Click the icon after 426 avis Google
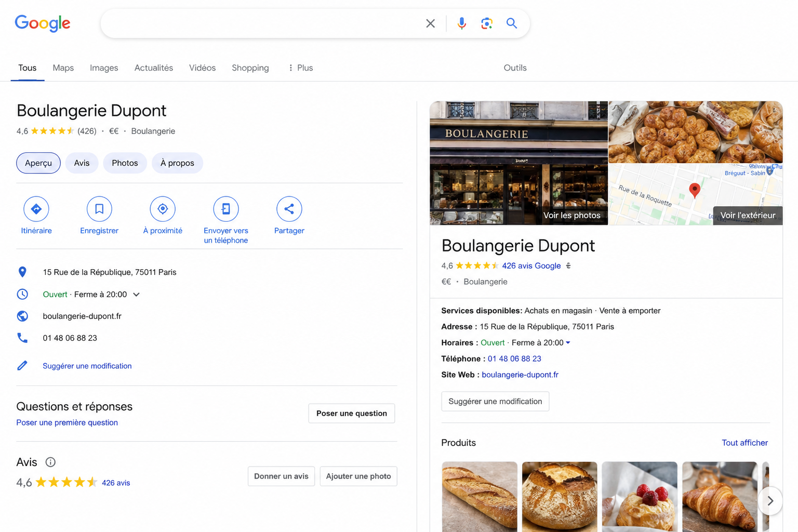The height and width of the screenshot is (532, 798). tap(568, 265)
